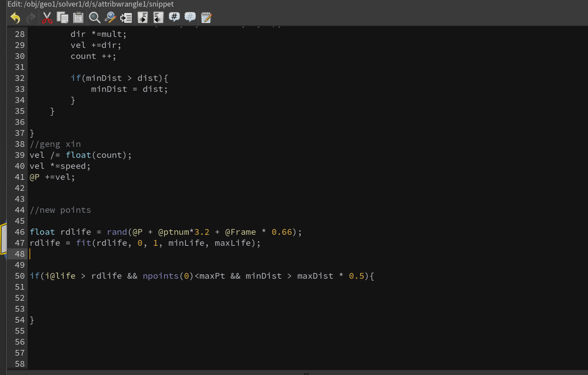The image size is (588, 375).
Task: Open Find and Replace magnifier-pencil icon
Action: (110, 18)
